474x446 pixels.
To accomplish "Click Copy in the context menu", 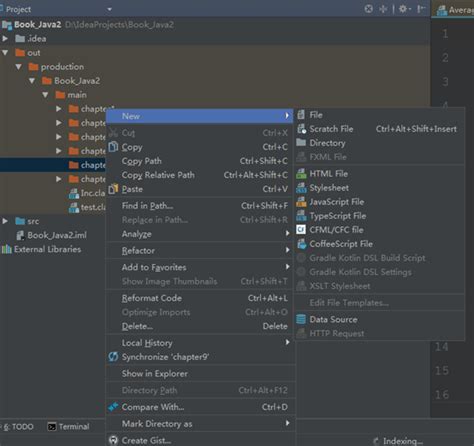I will (200, 147).
